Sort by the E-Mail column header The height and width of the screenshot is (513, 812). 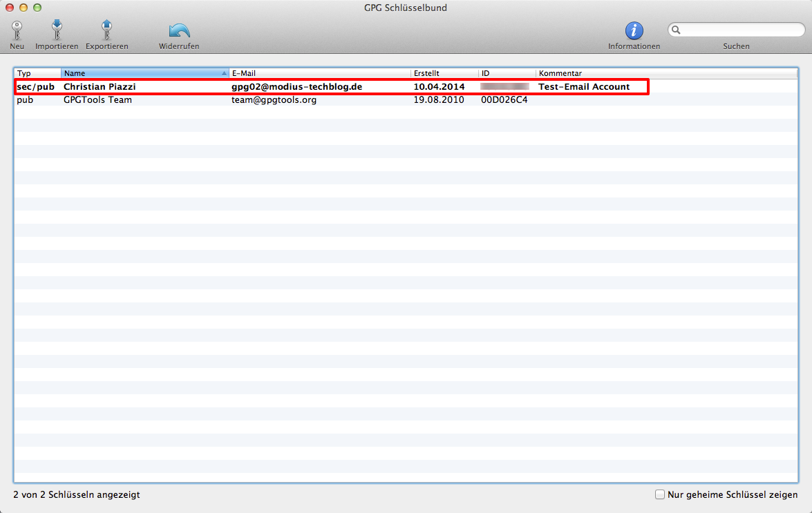[319, 73]
